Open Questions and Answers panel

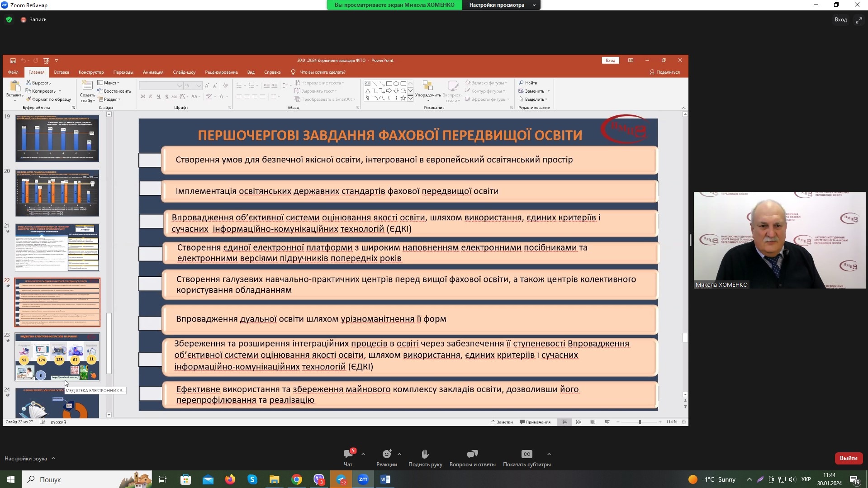point(472,455)
